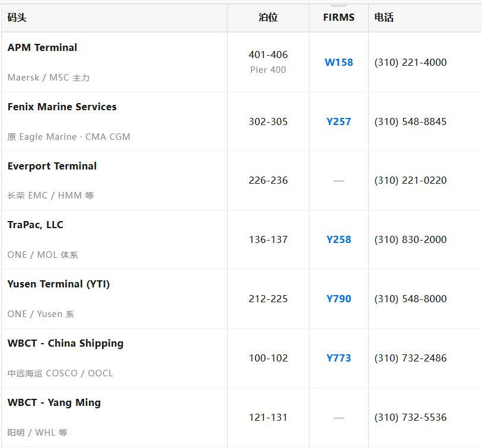The width and height of the screenshot is (482, 448).
Task: Select the TraPac, LLC name
Action: click(36, 225)
